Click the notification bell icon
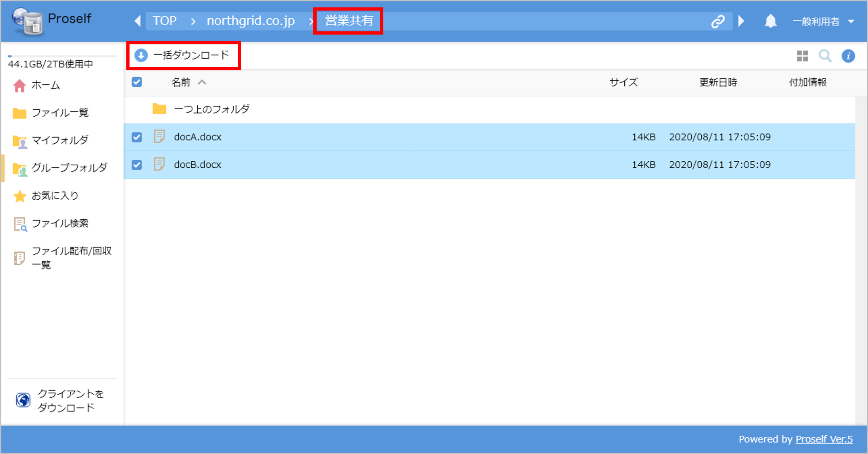 (770, 21)
